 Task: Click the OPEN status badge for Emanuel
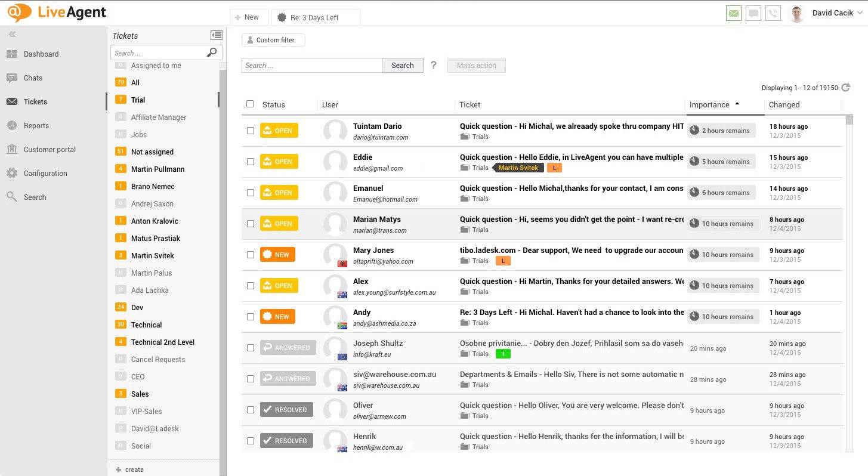pos(279,193)
